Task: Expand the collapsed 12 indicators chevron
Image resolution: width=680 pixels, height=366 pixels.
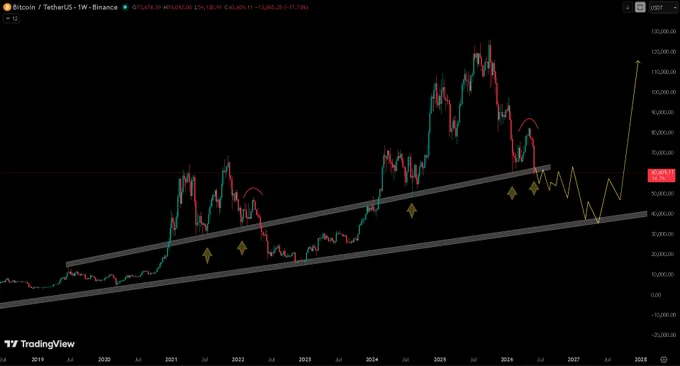Action: coord(11,19)
